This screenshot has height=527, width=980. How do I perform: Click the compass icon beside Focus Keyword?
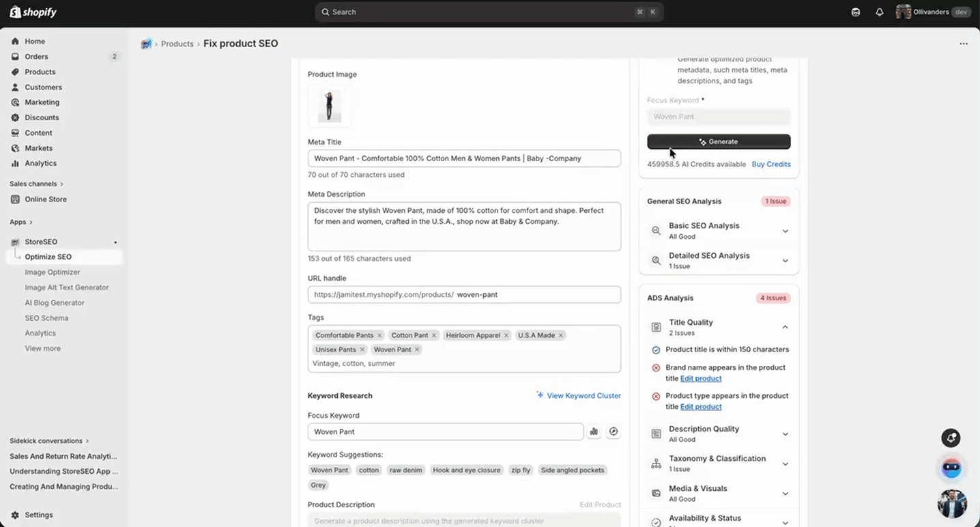tap(613, 431)
